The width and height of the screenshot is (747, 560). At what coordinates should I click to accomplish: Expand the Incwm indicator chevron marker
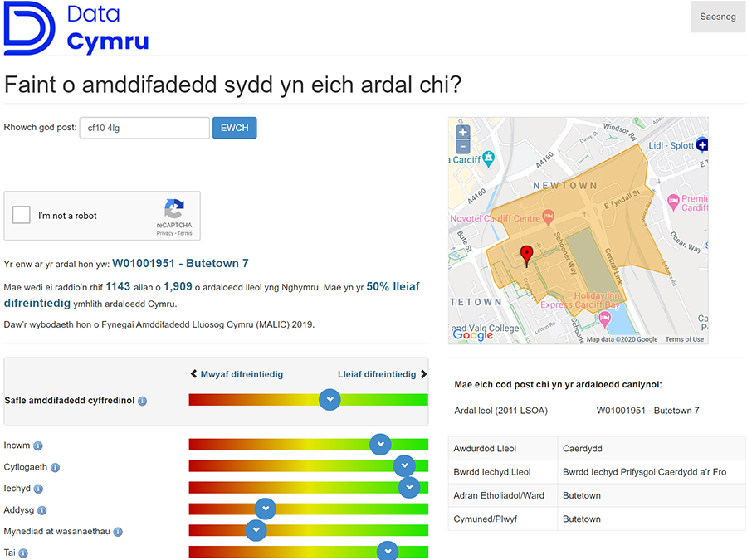[x=380, y=445]
